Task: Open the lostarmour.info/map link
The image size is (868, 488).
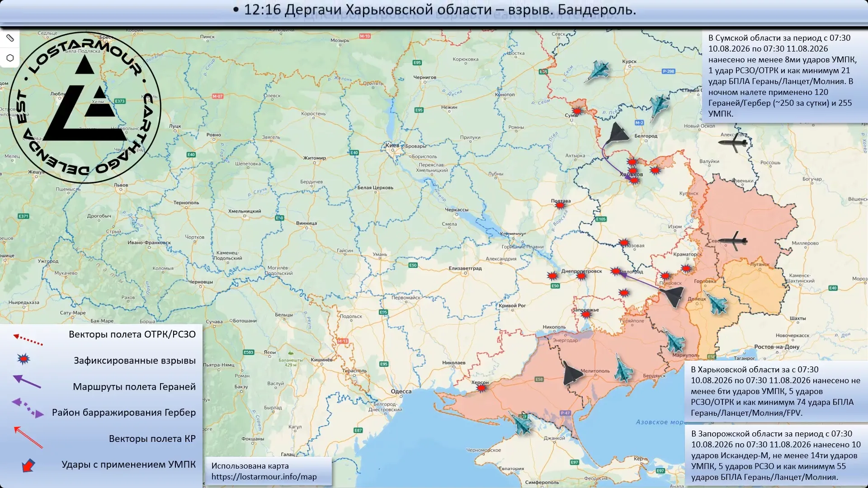Action: pos(264,477)
